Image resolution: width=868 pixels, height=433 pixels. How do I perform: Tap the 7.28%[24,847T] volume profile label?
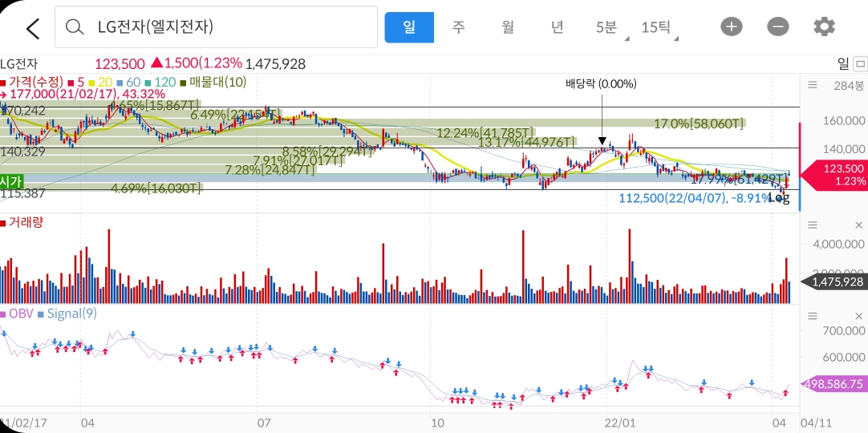270,170
